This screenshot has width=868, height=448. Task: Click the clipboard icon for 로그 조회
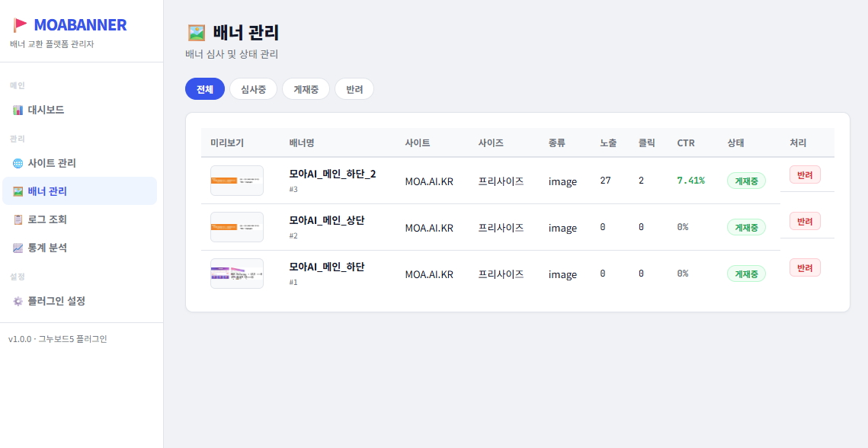click(18, 219)
